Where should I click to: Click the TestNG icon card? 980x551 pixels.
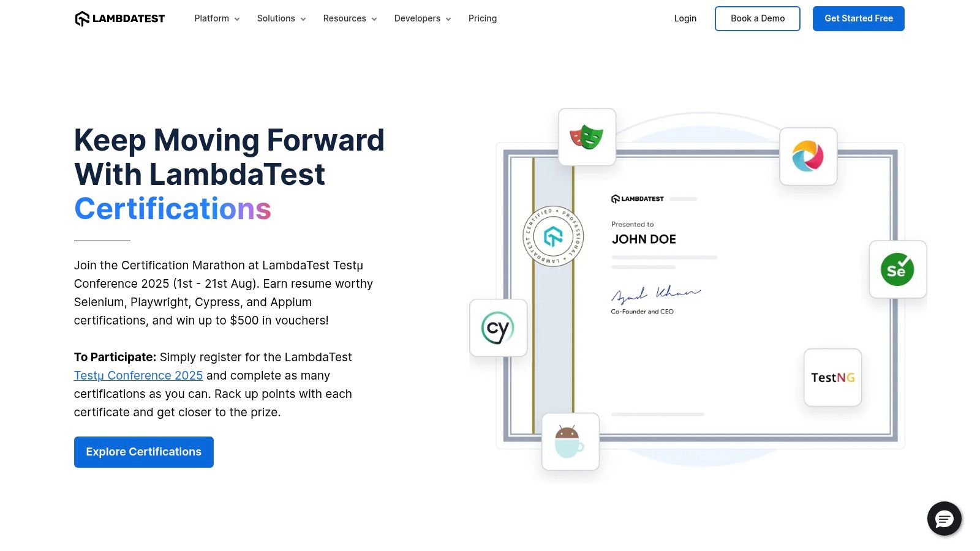(832, 377)
